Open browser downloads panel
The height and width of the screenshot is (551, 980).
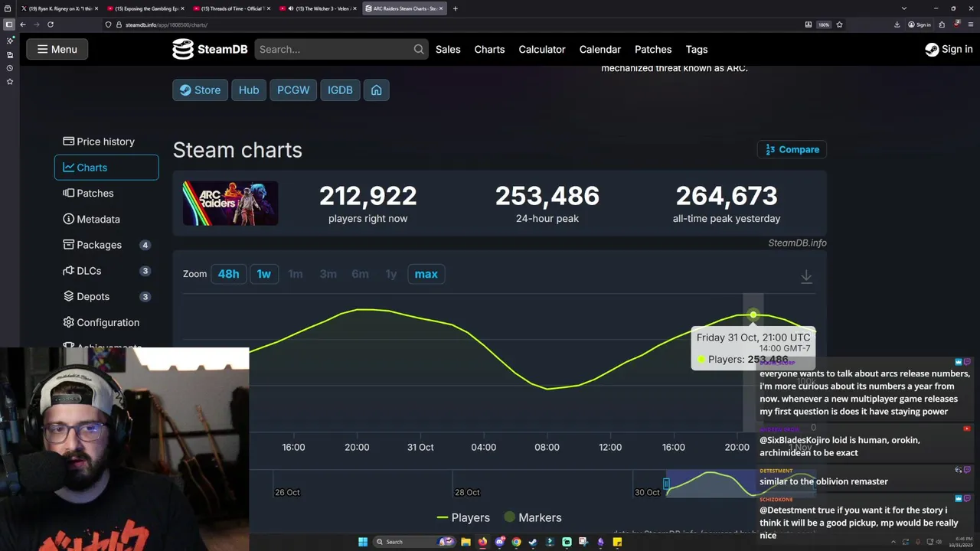[x=897, y=24]
